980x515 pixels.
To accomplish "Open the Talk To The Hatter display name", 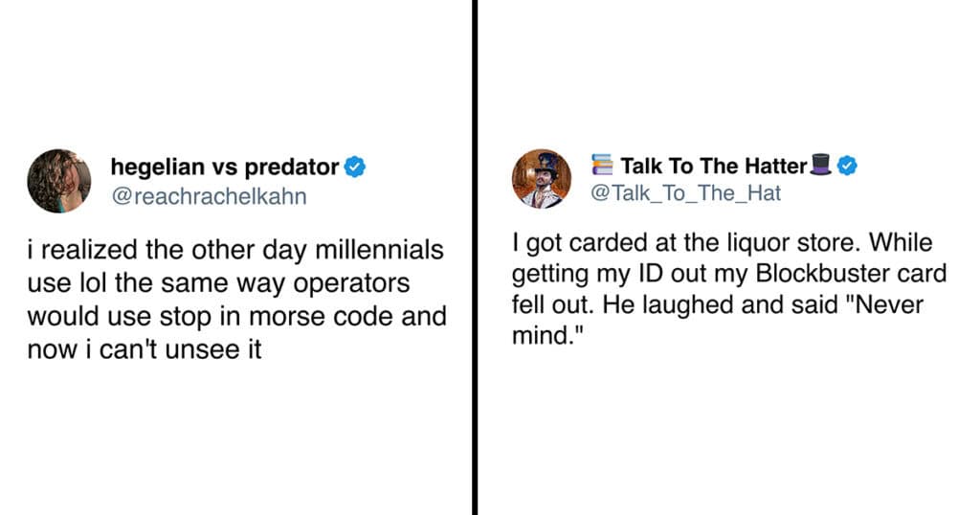I will point(714,166).
